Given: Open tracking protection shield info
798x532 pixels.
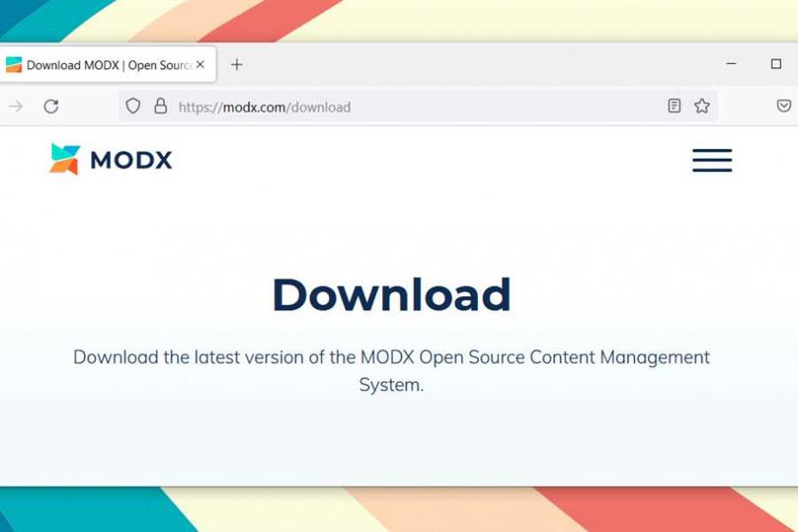Looking at the screenshot, I should pyautogui.click(x=133, y=106).
